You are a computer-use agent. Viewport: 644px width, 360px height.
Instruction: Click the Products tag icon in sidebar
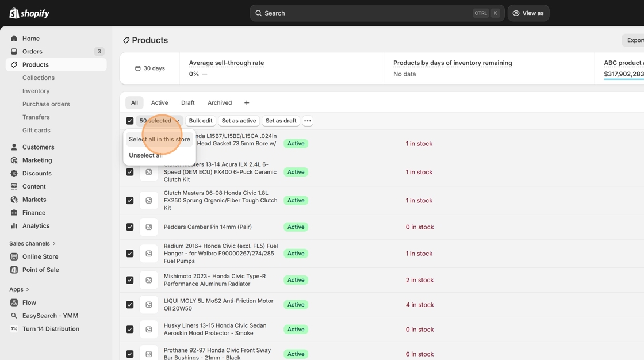pyautogui.click(x=14, y=64)
